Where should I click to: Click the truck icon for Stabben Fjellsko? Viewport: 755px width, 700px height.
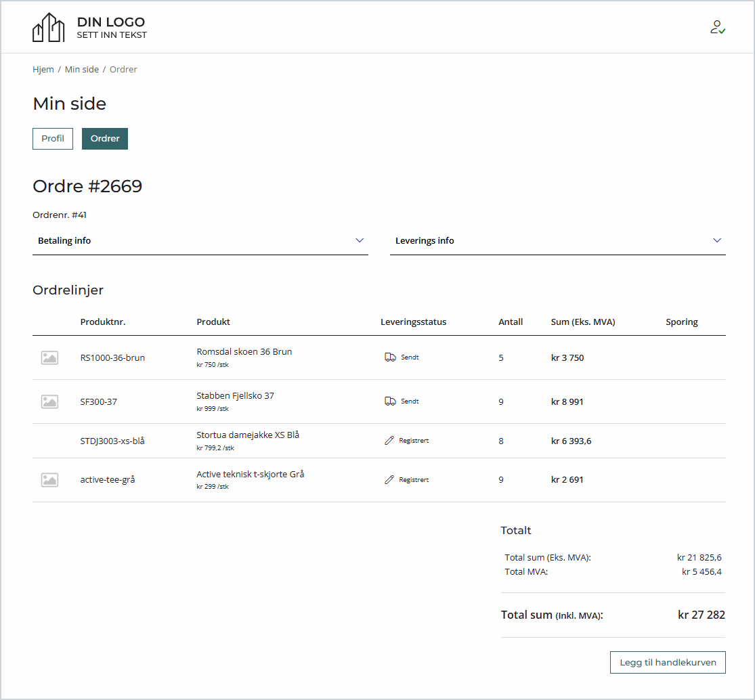tap(390, 401)
